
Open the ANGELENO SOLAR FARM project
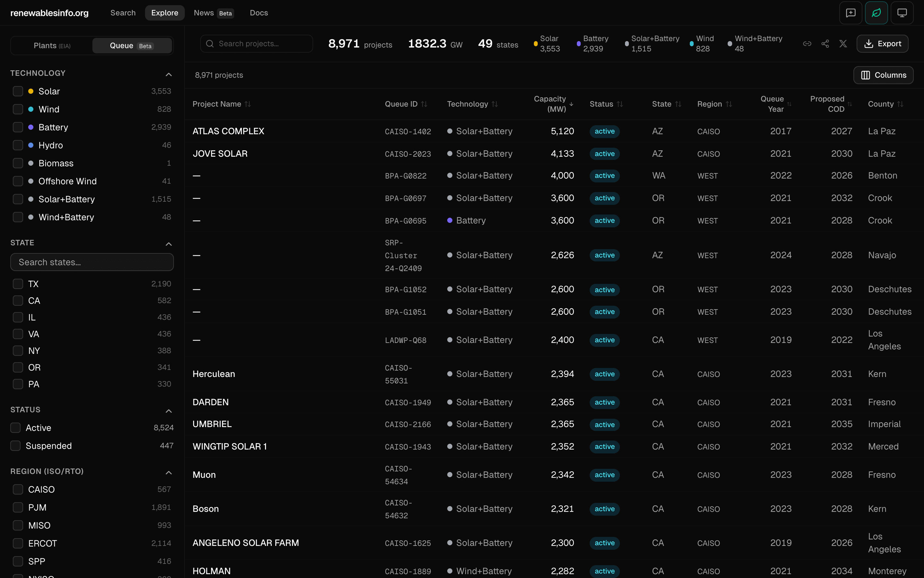245,543
